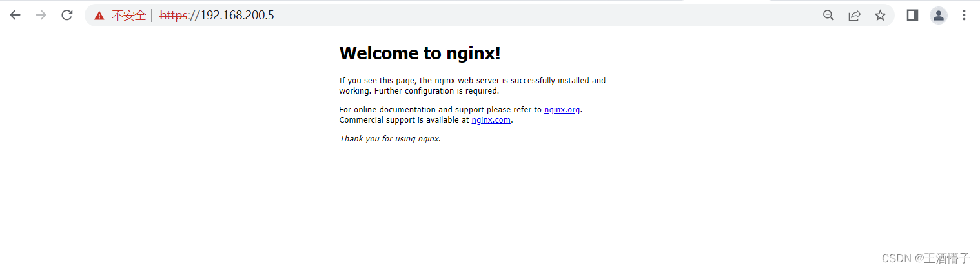The image size is (980, 270).
Task: Go forward with the forward arrow
Action: [x=41, y=16]
